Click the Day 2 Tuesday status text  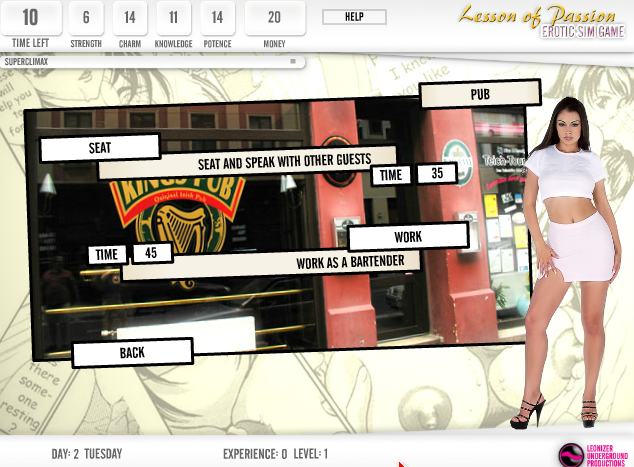[x=87, y=454]
